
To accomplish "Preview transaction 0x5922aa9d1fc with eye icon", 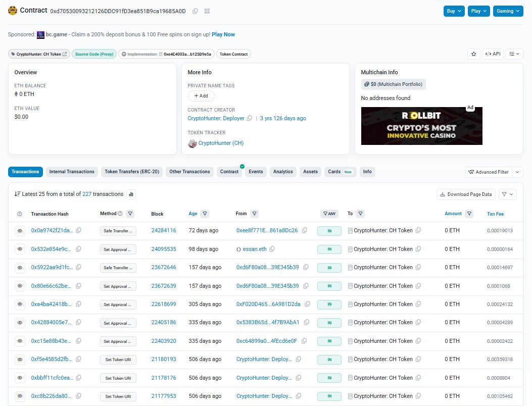I will tap(20, 267).
